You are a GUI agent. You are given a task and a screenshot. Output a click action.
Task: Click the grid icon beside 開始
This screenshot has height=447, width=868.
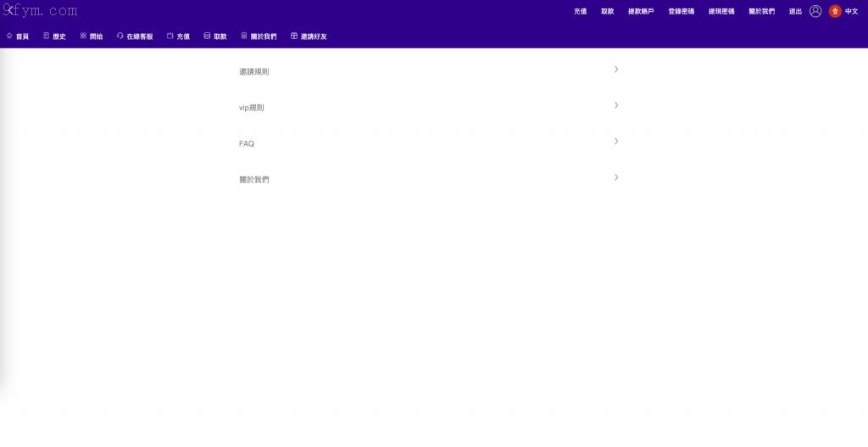tap(83, 36)
